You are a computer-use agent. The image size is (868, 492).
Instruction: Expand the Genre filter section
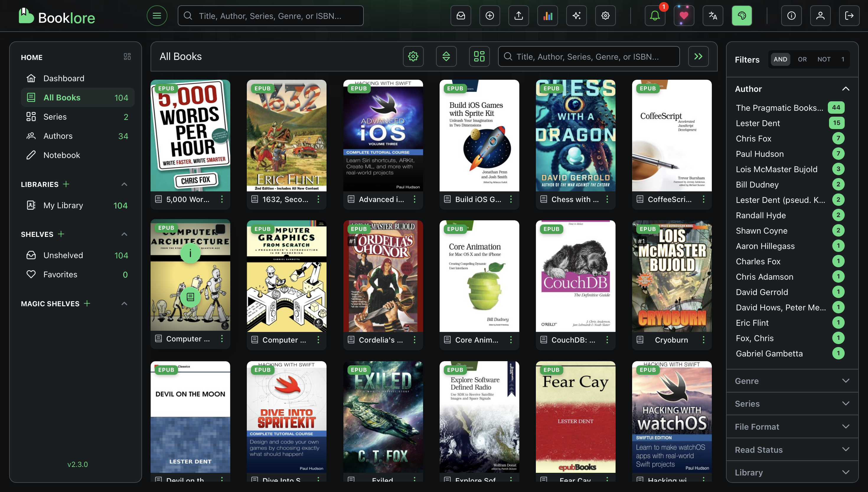792,381
